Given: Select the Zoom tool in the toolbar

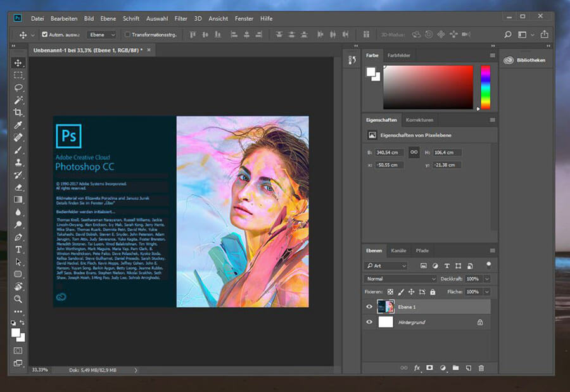Looking at the screenshot, I should click(x=18, y=299).
